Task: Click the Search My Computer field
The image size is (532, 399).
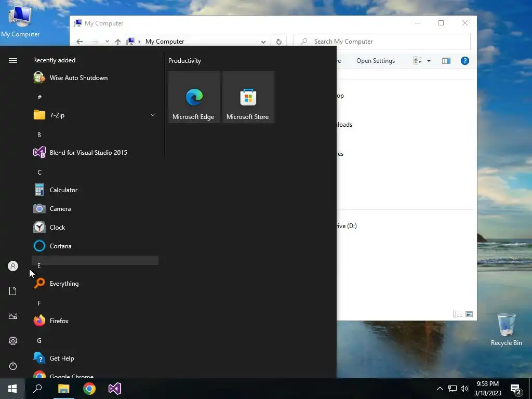Action: pos(382,42)
